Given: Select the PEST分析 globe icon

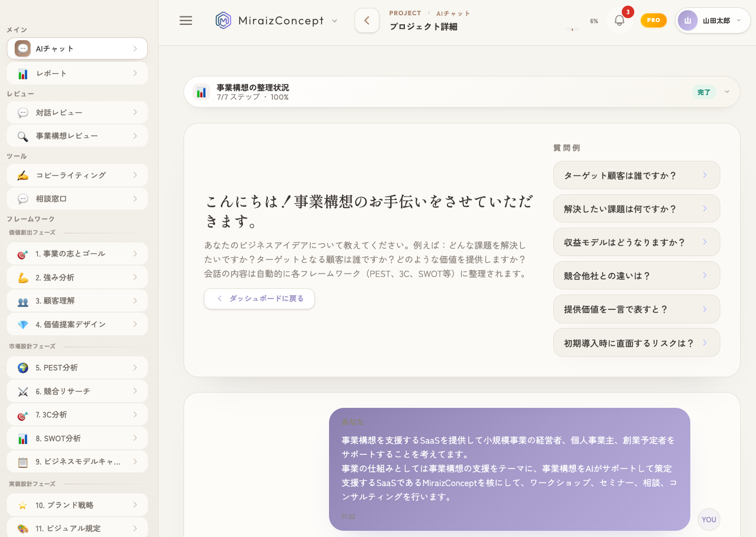Looking at the screenshot, I should tap(22, 367).
